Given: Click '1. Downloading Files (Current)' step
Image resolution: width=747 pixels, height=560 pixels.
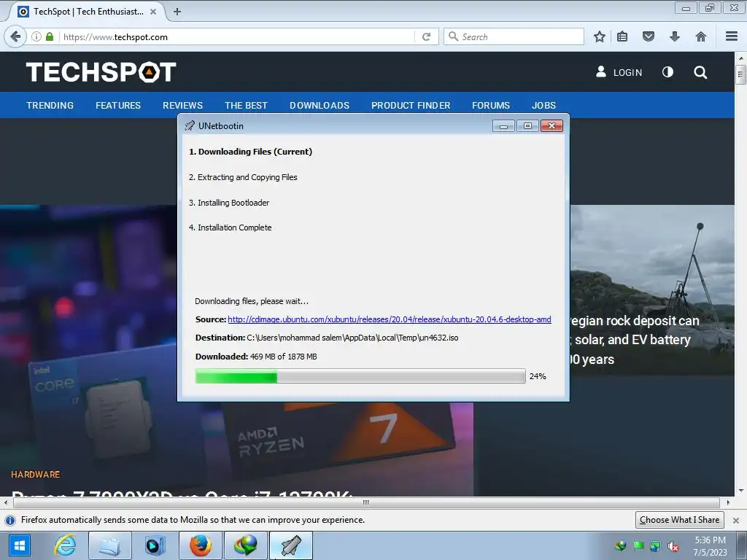Looking at the screenshot, I should [251, 152].
